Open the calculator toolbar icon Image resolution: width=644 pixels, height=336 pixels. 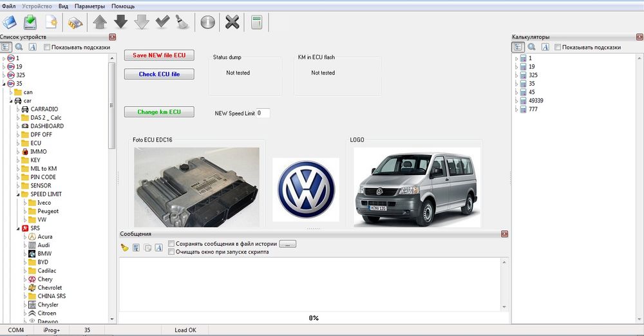pyautogui.click(x=257, y=22)
